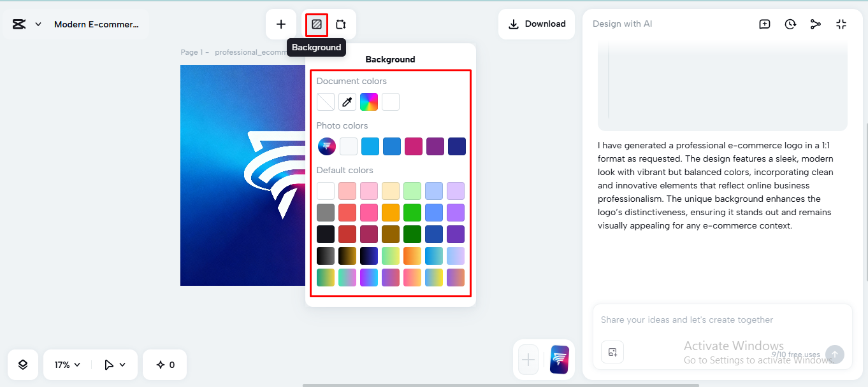Toggle the Background tool icon
The height and width of the screenshot is (387, 868).
317,24
